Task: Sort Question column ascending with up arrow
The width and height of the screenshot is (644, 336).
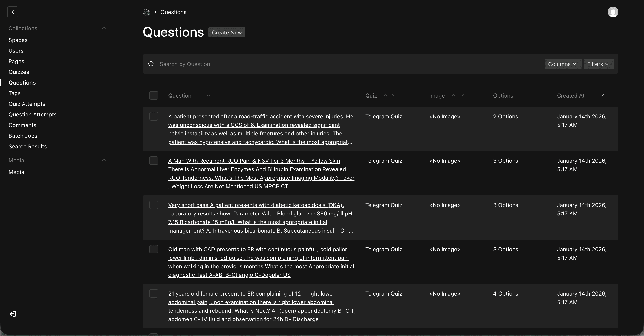Action: coord(200,95)
